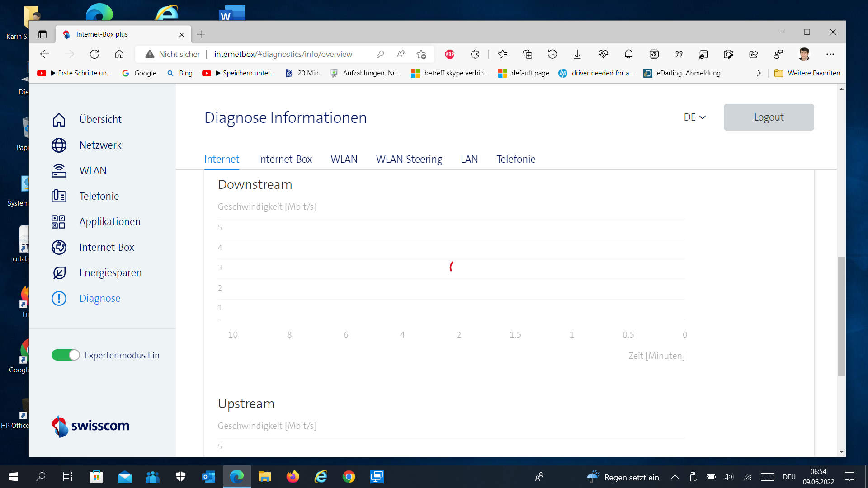
Task: Select the Netzwerk globe icon
Action: [x=59, y=145]
